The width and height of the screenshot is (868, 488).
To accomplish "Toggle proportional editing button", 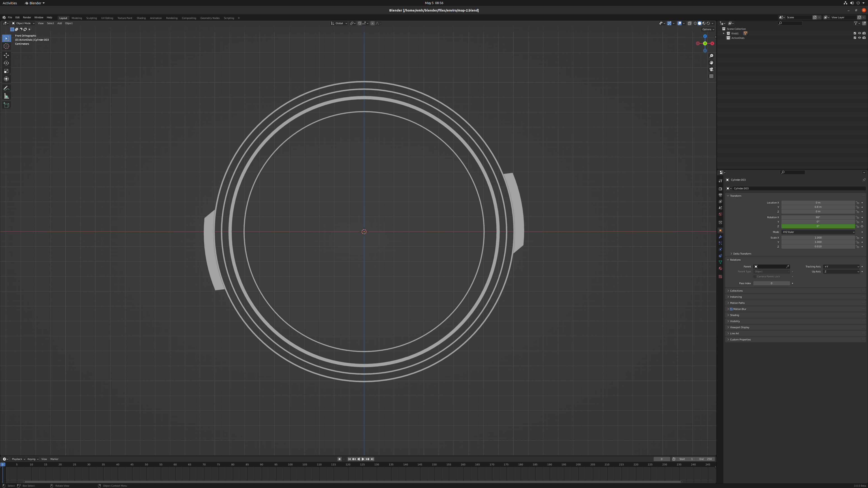I will click(372, 23).
